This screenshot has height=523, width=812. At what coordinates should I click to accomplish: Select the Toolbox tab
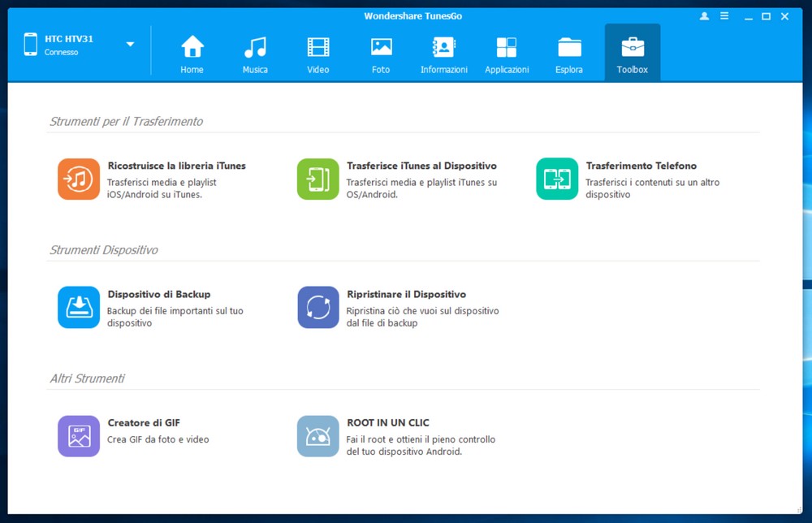(633, 52)
